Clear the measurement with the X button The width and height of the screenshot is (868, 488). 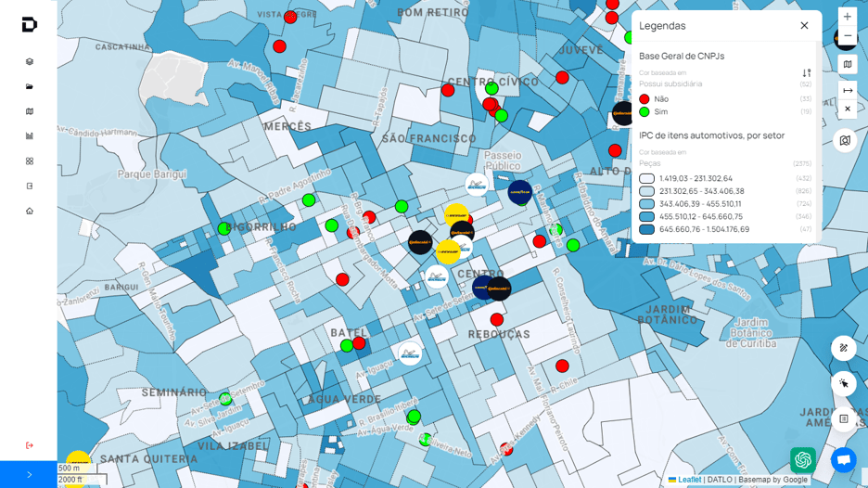point(848,109)
